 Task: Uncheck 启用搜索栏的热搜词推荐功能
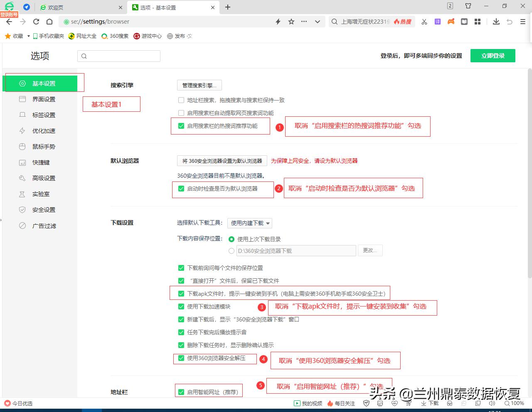[x=181, y=126]
